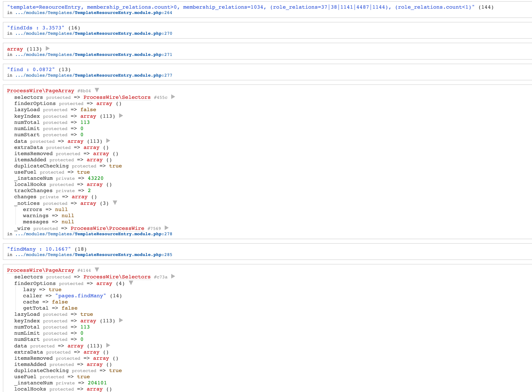The width and height of the screenshot is (532, 392).
Task: Click the _instanceNum value 204101
Action: (97, 383)
